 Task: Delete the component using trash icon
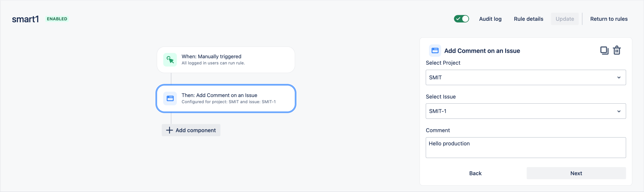(617, 50)
